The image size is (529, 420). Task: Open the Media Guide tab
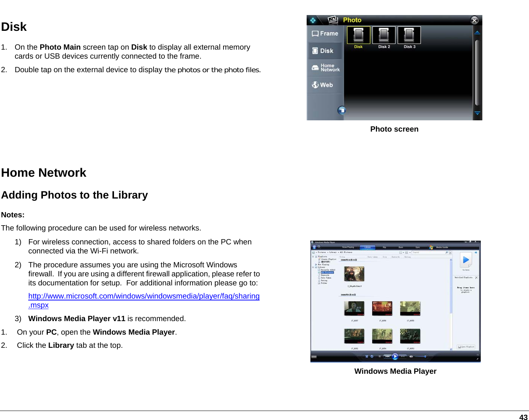[442, 247]
